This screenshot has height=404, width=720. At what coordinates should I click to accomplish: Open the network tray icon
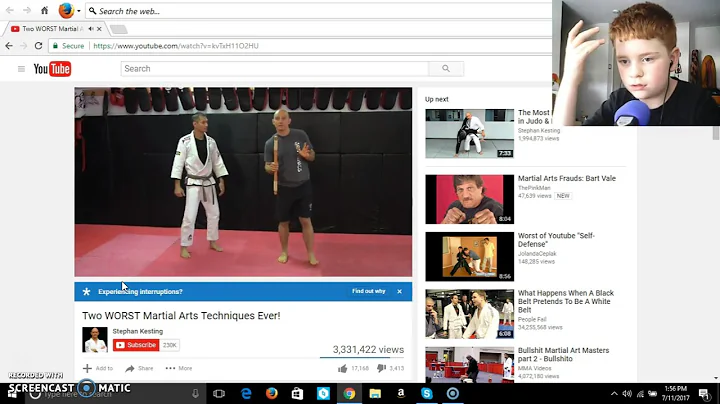[x=640, y=393]
